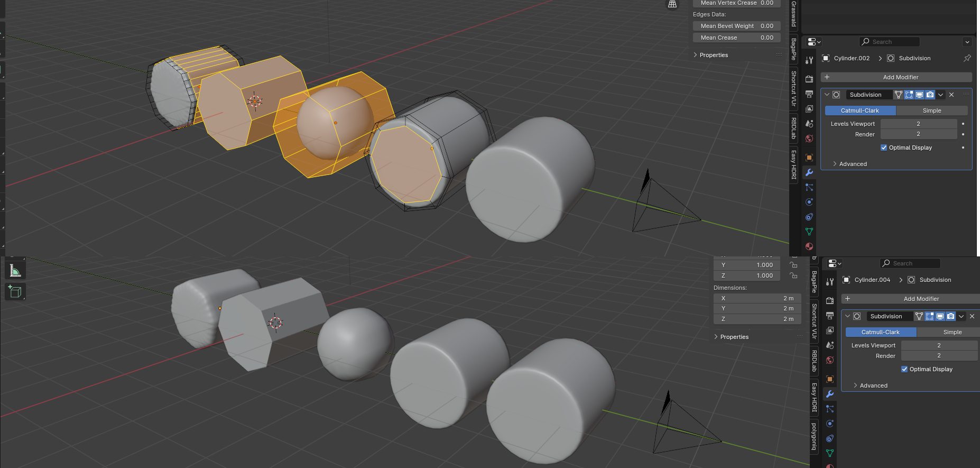Toggle the perspective/orthographic grid icon in the top viewport
This screenshot has height=468, width=980.
[x=672, y=4]
